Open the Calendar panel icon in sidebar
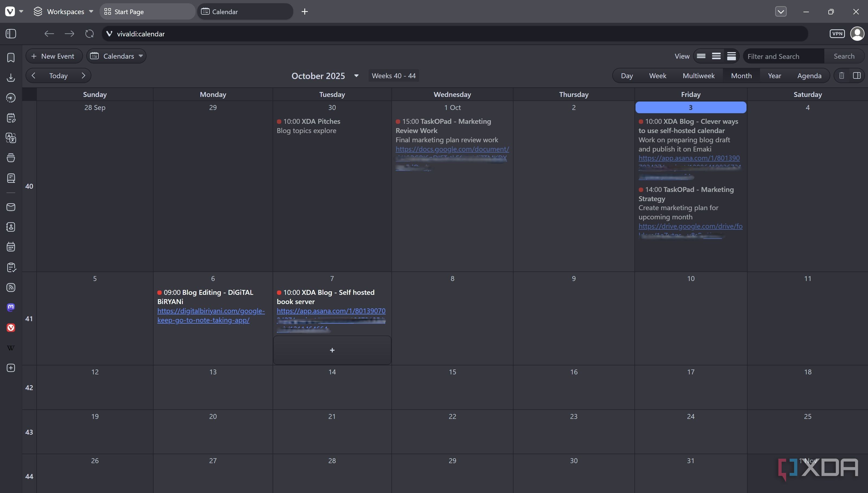 11,247
